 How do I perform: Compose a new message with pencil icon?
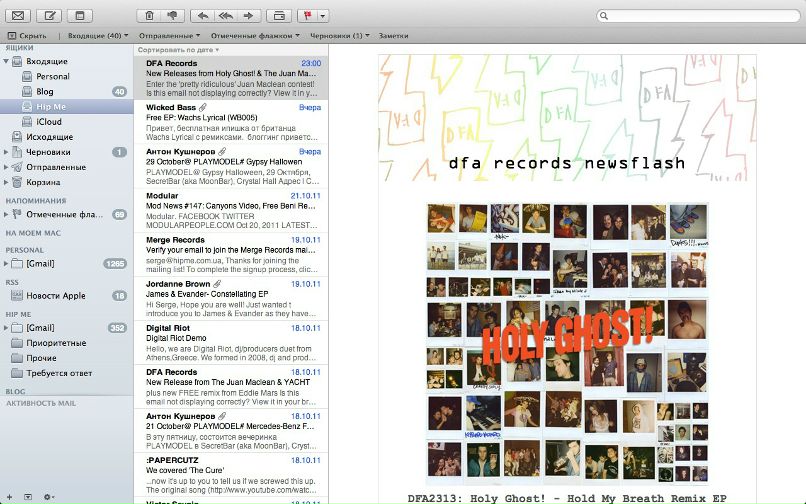point(49,16)
